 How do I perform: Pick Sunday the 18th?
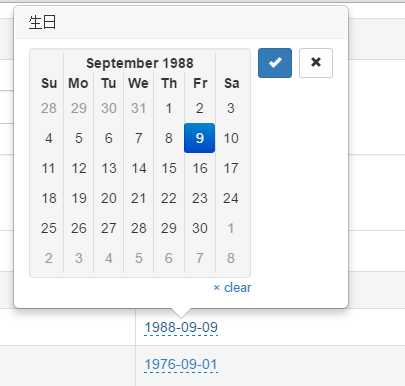(49, 198)
